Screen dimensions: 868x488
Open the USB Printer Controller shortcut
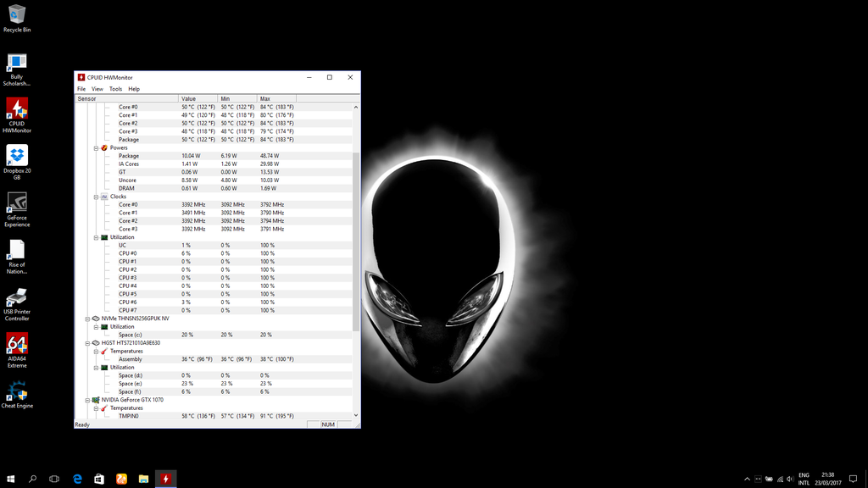pyautogui.click(x=17, y=304)
